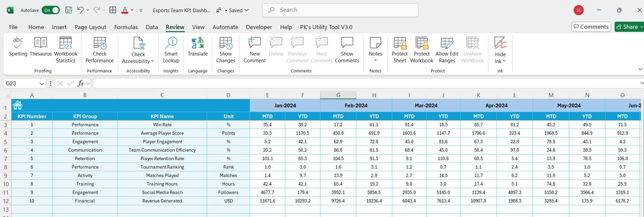The image size is (644, 217).
Task: Click Show Changes
Action: click(225, 50)
